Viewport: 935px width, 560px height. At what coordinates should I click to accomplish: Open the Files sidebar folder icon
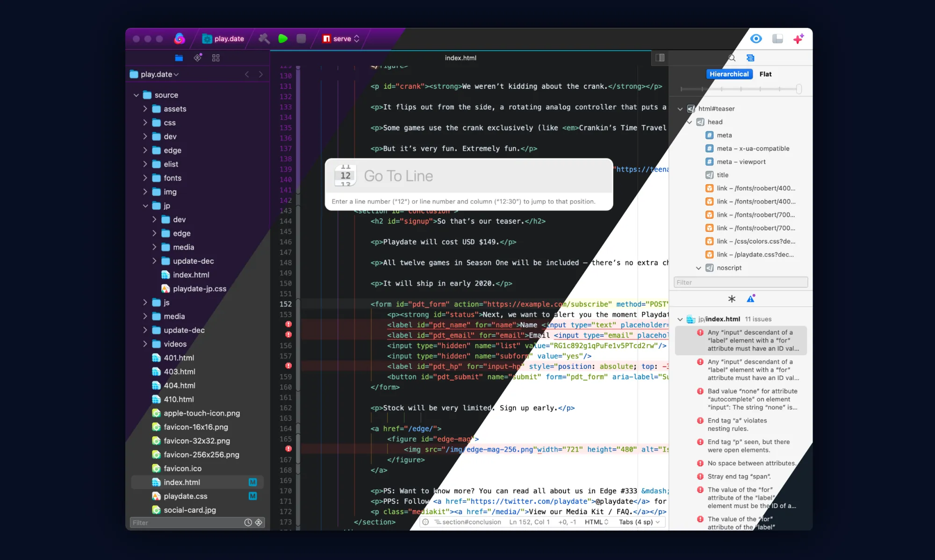click(179, 58)
